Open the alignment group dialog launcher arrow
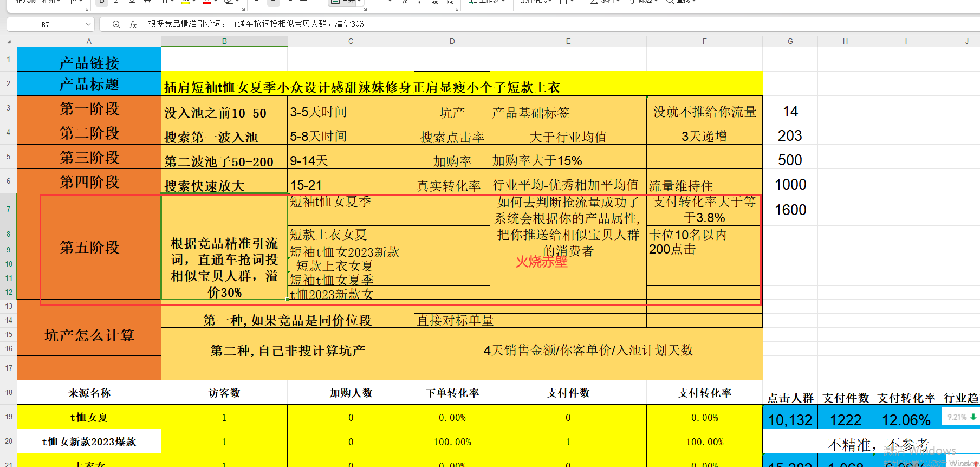The width and height of the screenshot is (980, 467). [365, 9]
